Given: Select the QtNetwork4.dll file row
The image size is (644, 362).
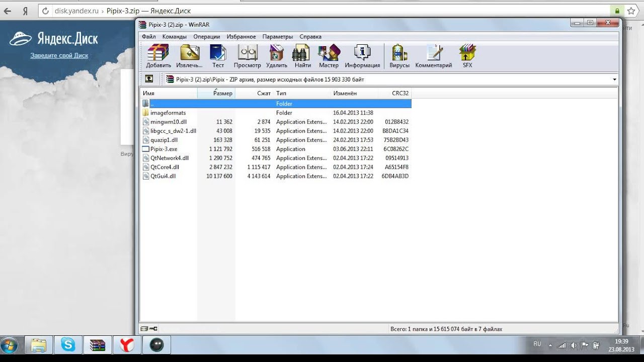Looking at the screenshot, I should click(276, 158).
